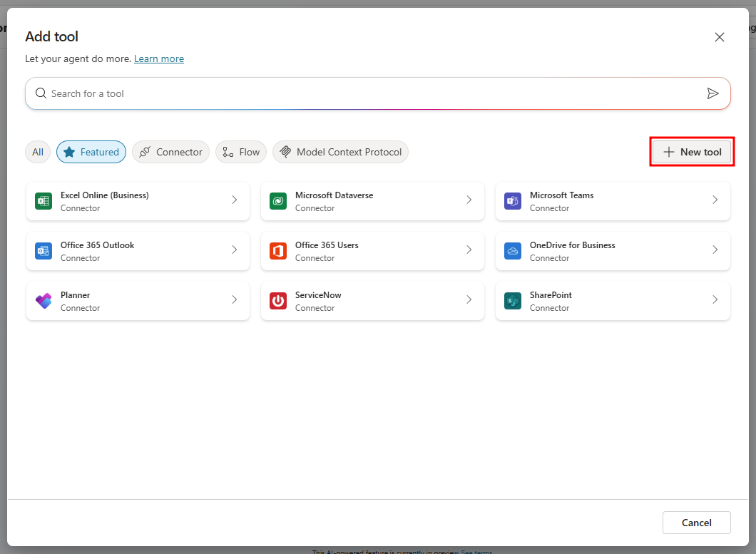Click the Microsoft Dataverse icon

(278, 201)
